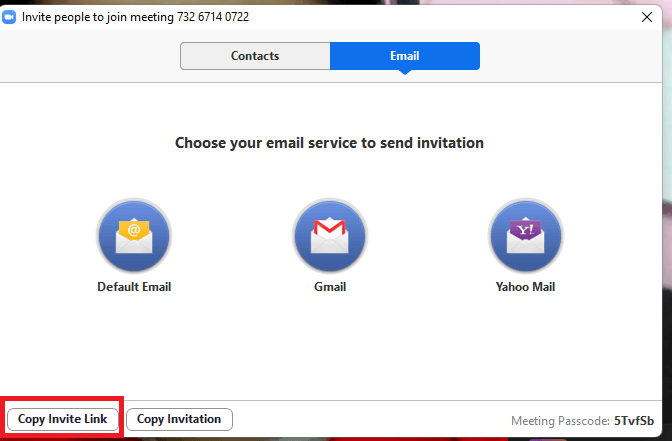
Task: Click the "@" symbol on the Default Email icon
Action: [x=133, y=231]
